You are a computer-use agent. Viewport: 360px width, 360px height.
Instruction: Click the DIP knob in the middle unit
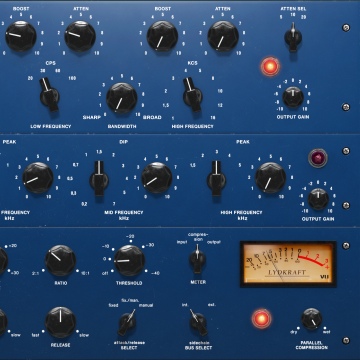[x=157, y=178]
